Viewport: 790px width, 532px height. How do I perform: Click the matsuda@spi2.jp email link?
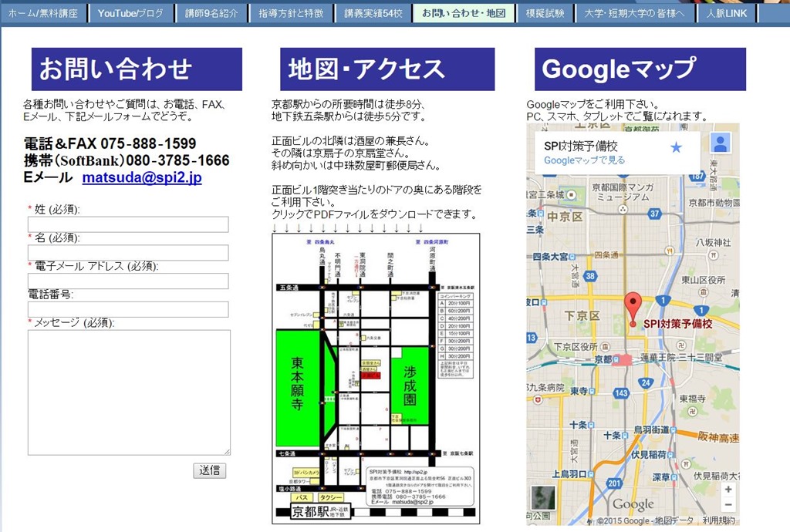(x=142, y=178)
